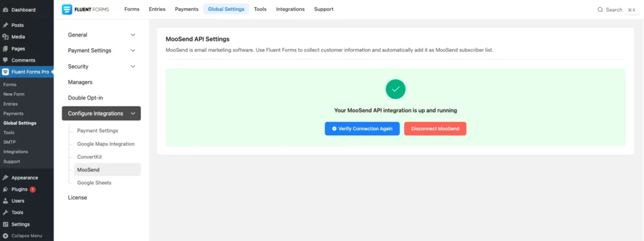Click Verify Connection Again button
644x241 pixels.
(x=362, y=129)
